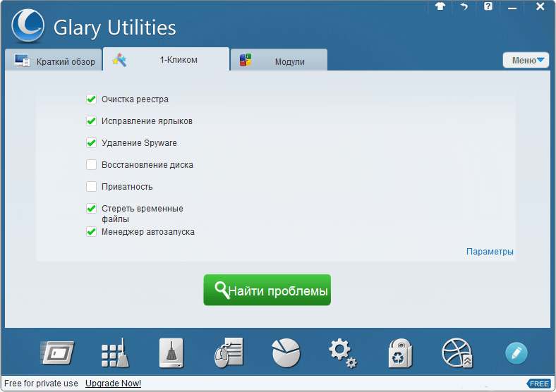Viewport: 556px width, 392px height.
Task: Open the Startup Manager monitor icon
Action: 58,352
